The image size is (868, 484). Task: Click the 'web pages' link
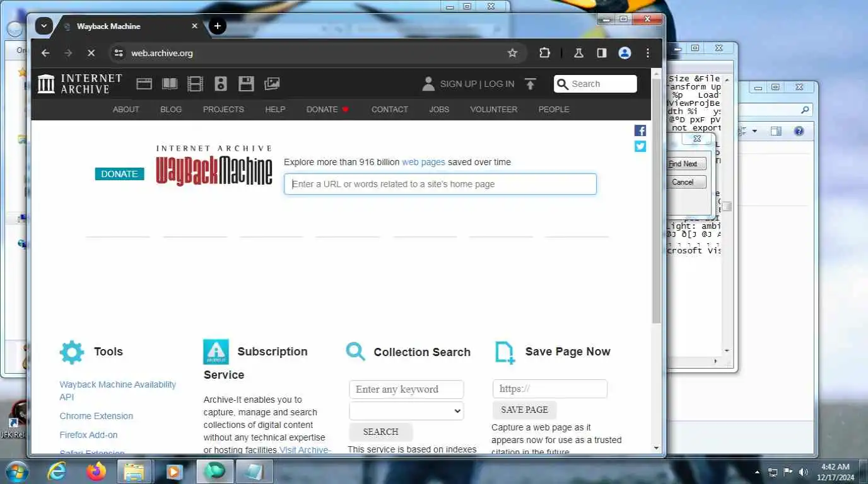[423, 162]
